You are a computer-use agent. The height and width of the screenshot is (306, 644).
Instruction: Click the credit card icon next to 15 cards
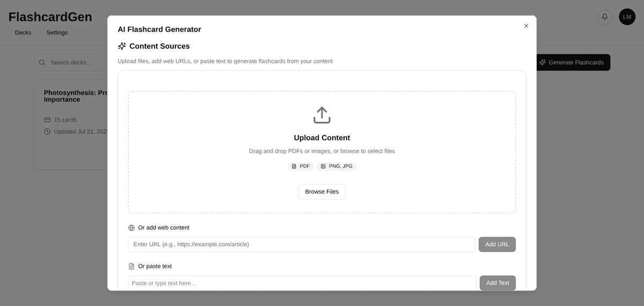pos(47,120)
